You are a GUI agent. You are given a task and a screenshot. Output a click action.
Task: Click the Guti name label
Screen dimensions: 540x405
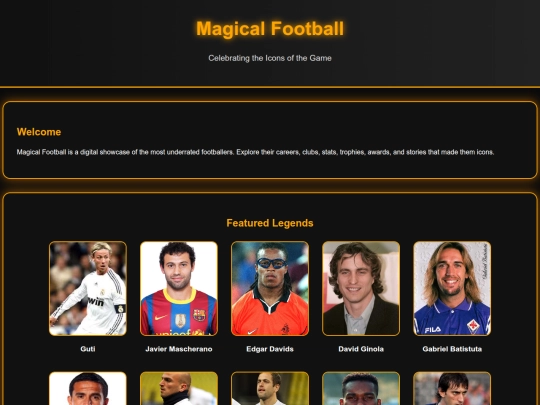click(x=88, y=349)
